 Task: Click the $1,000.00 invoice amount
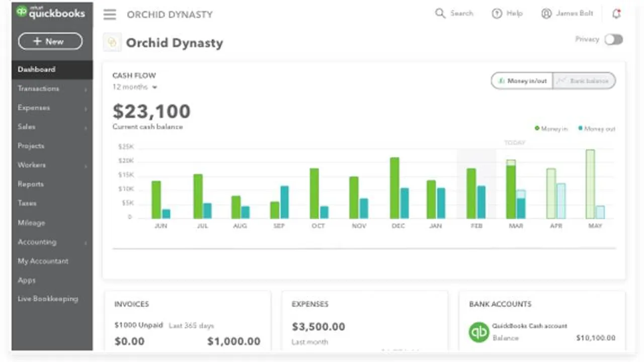(x=234, y=341)
